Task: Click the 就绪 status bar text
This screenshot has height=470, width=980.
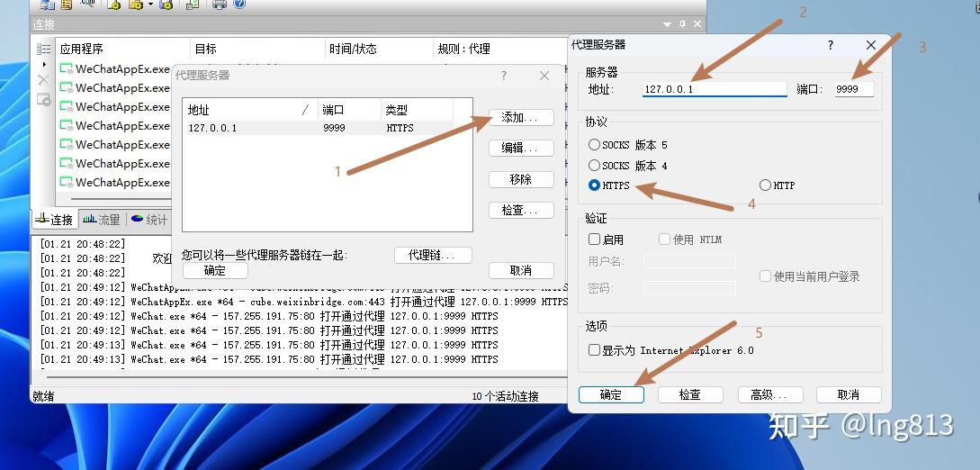Action: point(44,396)
